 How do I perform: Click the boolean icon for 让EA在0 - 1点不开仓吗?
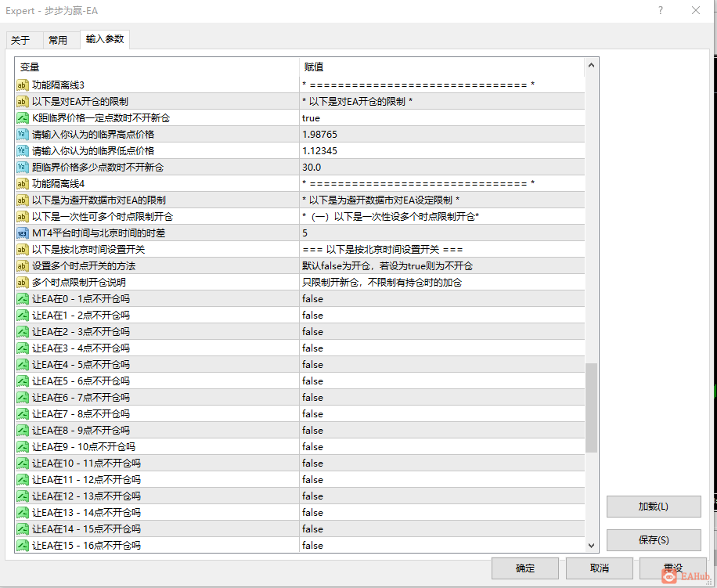23,299
